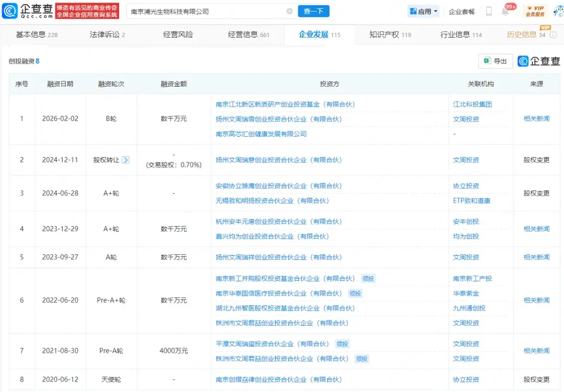Open 相关新闻 for the Pre-A+轮 row

pos(536,300)
